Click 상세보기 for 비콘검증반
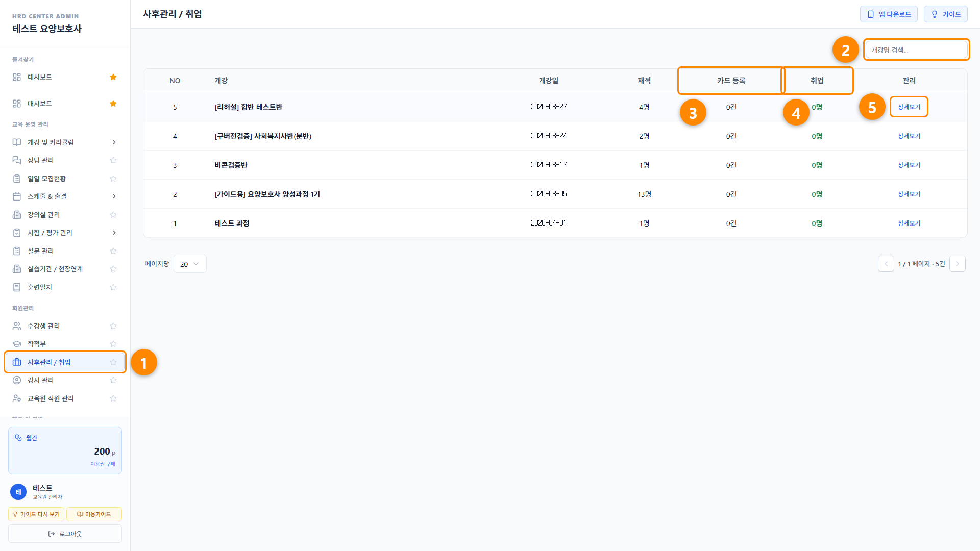Viewport: 980px width, 551px height. click(x=909, y=165)
